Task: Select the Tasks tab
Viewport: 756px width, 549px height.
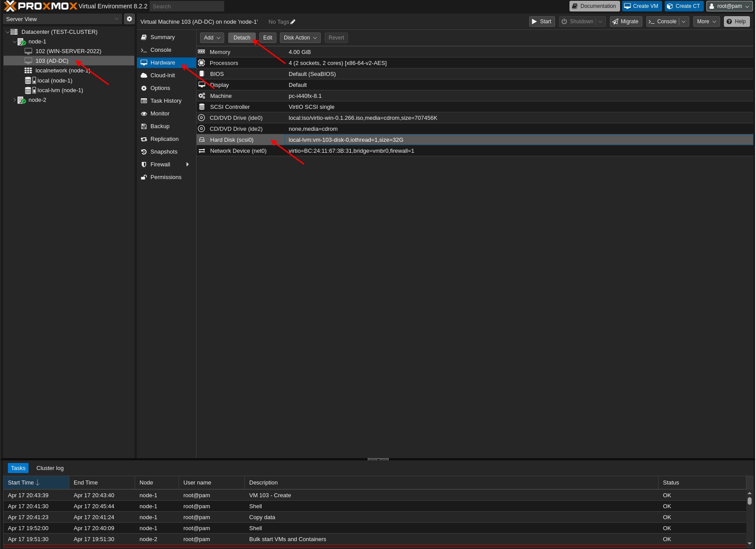Action: (18, 468)
